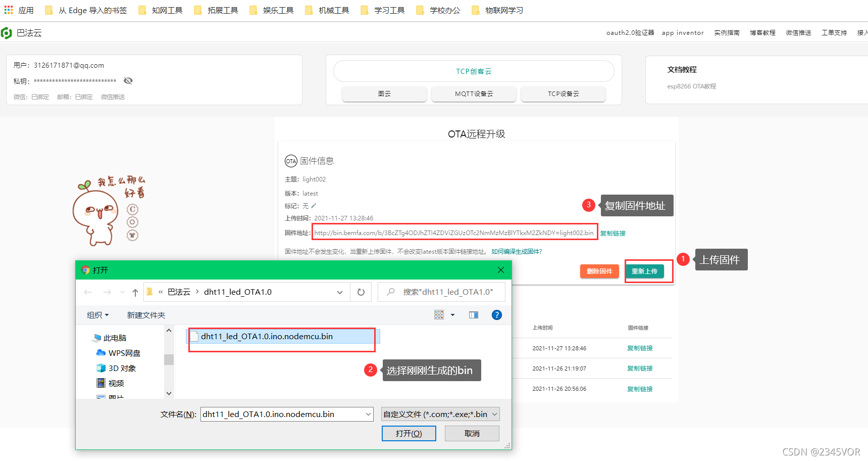Screen dimensions: 868x461
Task: Click the search magnifier icon in dialog
Action: click(391, 292)
